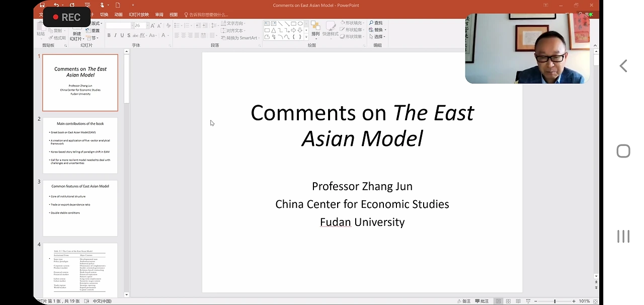Click the Undo arrow in quick access toolbar

tap(56, 5)
